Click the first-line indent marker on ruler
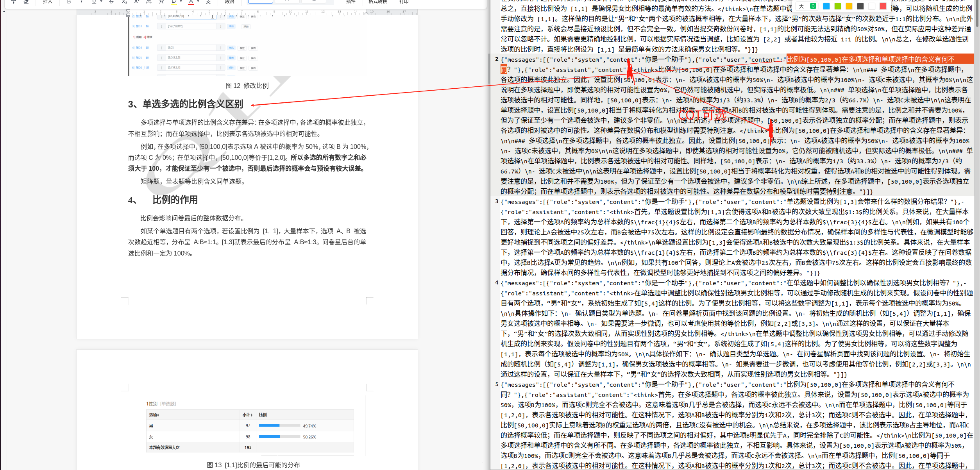980x470 pixels. [x=128, y=11]
